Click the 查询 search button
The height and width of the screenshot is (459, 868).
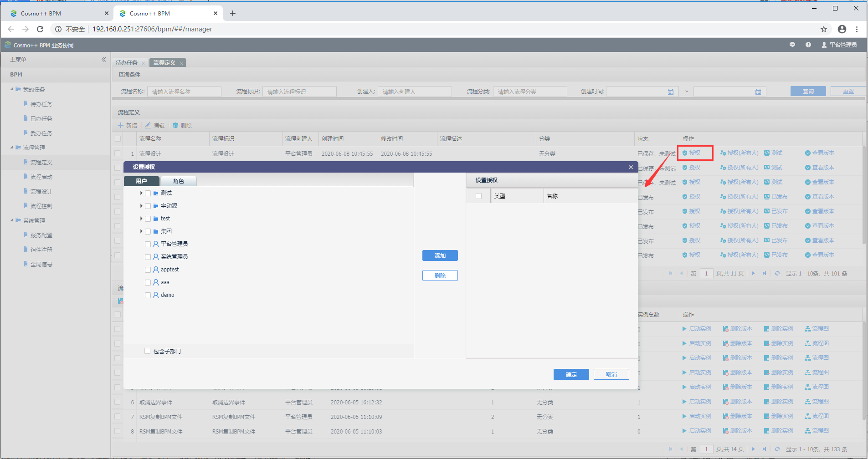[808, 91]
